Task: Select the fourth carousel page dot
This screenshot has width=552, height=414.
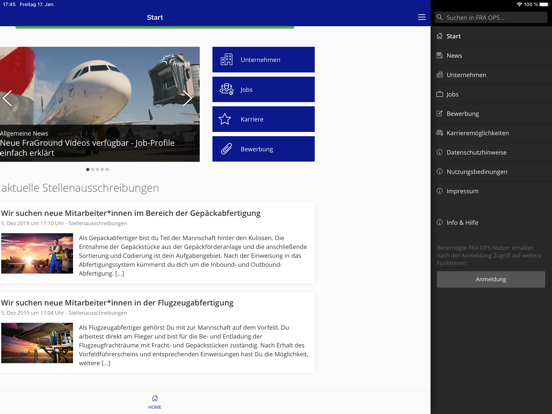Action: pos(102,169)
